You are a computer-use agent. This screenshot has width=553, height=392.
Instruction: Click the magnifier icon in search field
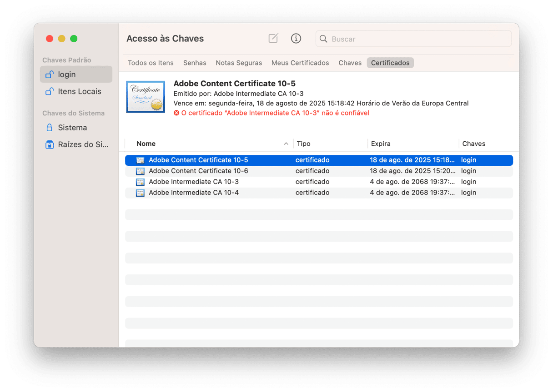[323, 39]
